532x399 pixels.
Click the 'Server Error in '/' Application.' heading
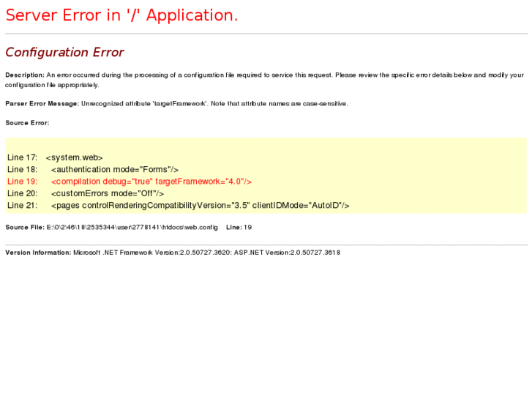(x=121, y=15)
